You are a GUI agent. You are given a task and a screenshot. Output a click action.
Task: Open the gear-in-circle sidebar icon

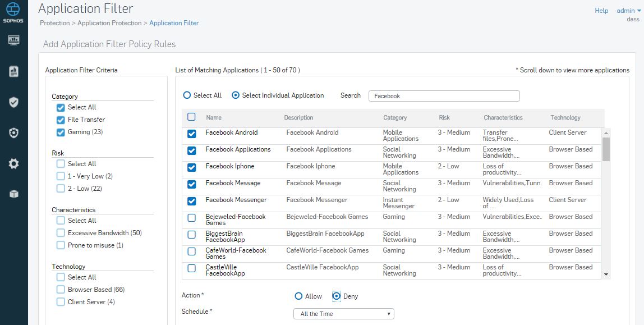13,133
